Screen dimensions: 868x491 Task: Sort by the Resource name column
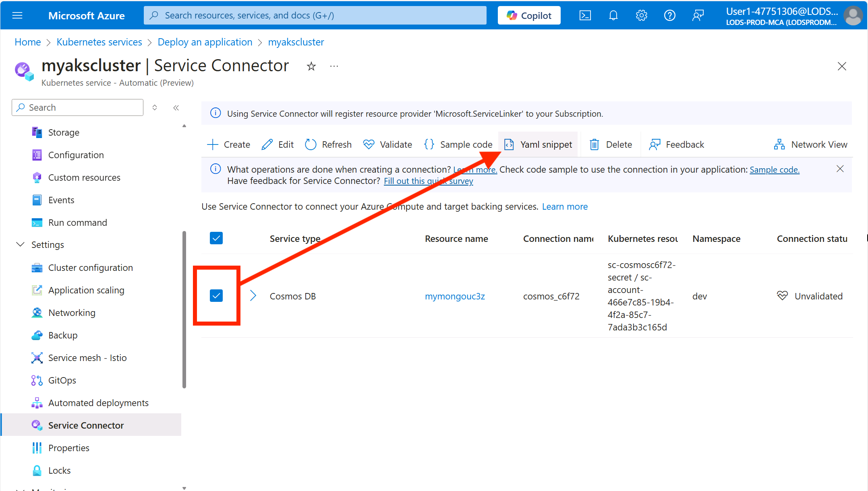[x=456, y=239]
